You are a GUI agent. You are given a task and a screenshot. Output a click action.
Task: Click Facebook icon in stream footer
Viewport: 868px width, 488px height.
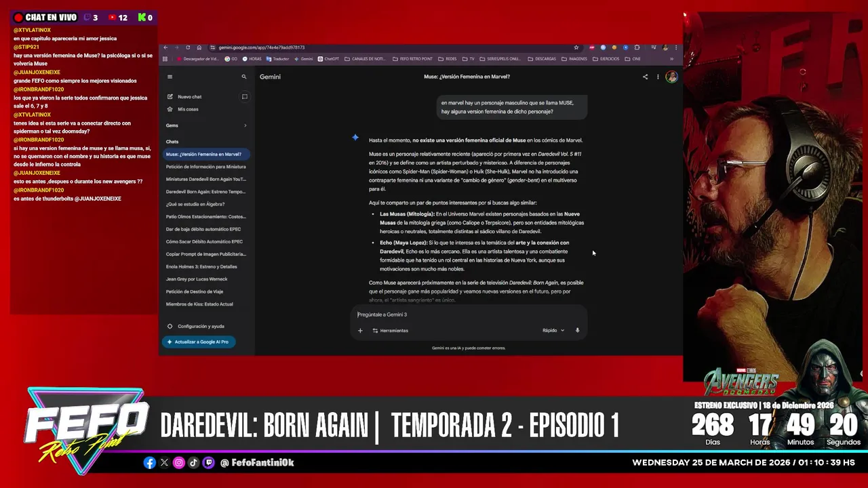150,462
